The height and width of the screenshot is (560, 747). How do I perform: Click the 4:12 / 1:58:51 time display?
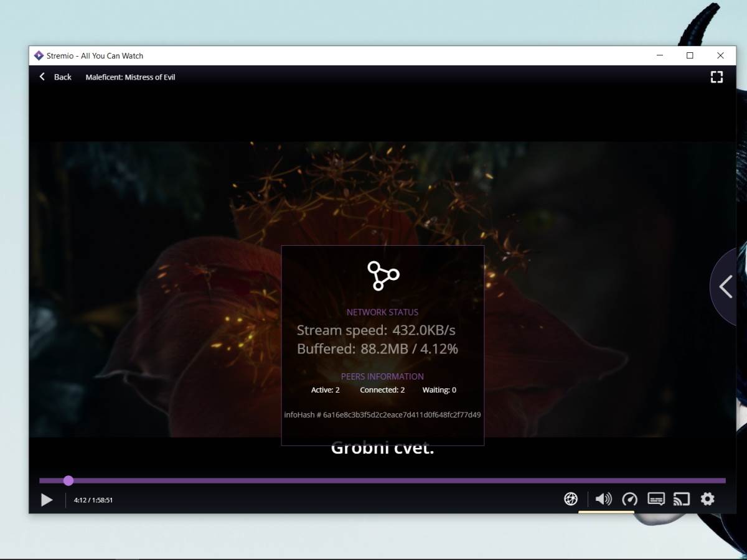coord(93,500)
